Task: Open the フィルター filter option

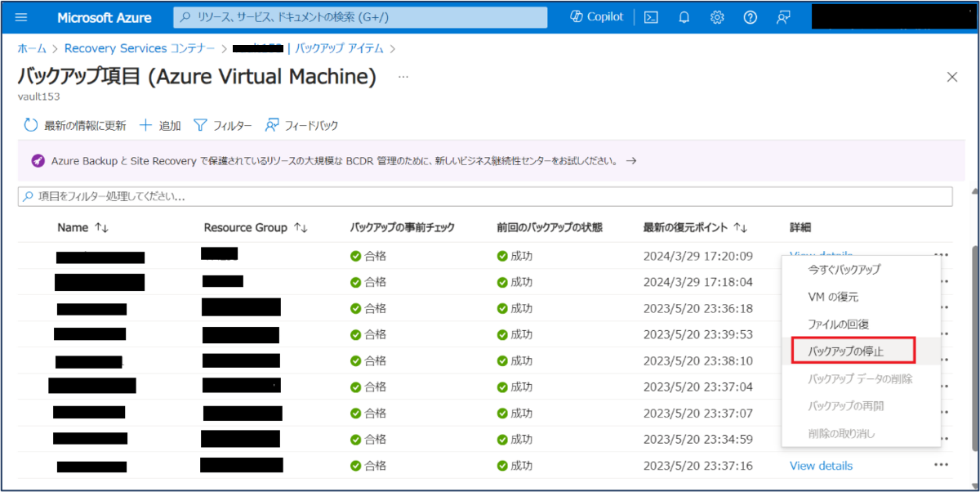Action: (x=222, y=125)
